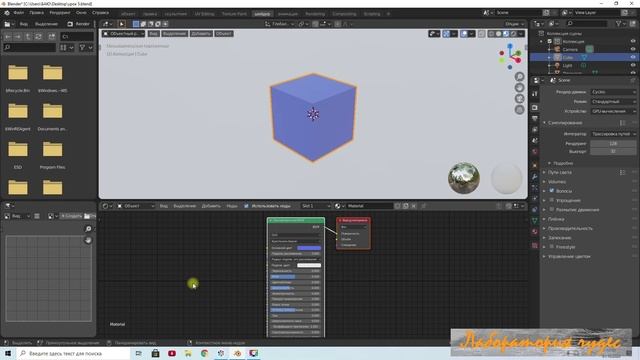Image resolution: width=640 pixels, height=360 pixels.
Task: Open the Render properties tab
Action: (x=535, y=107)
